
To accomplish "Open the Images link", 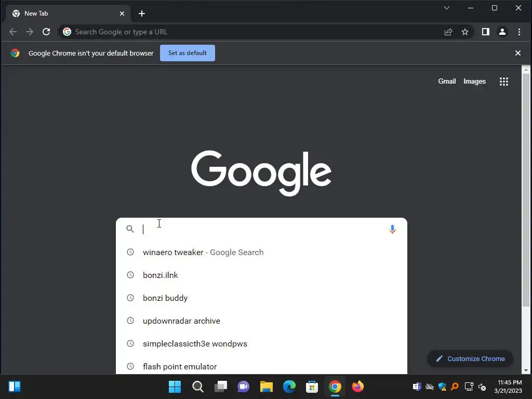I will coord(474,82).
